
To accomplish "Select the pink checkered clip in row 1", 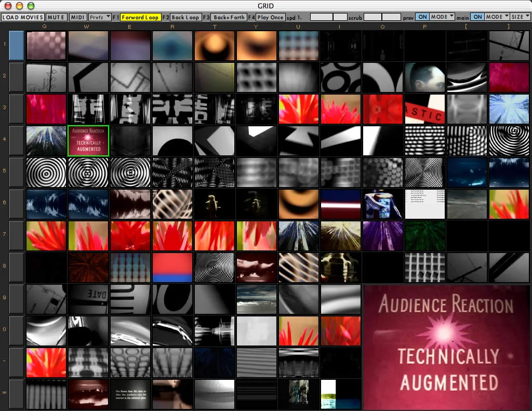I will (x=46, y=46).
